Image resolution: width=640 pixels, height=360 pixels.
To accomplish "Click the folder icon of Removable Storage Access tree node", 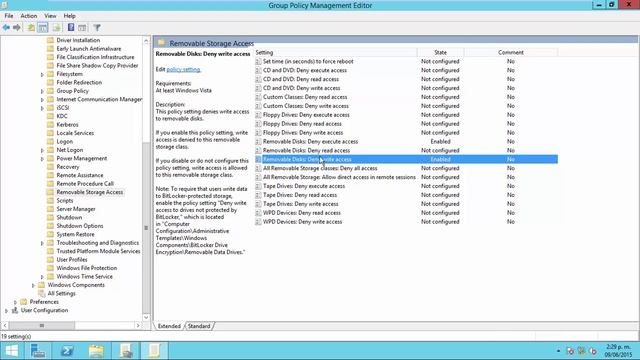I will pos(50,192).
